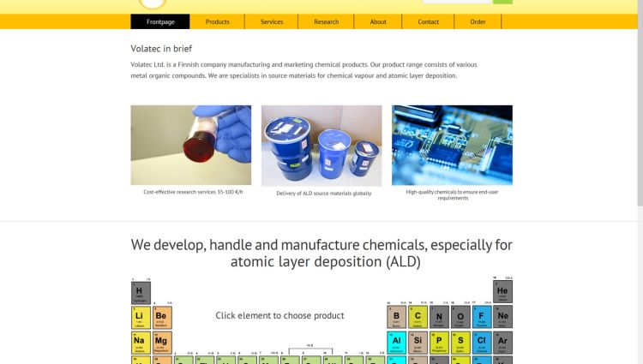The height and width of the screenshot is (364, 643).
Task: Click the Chlorine (Cl) element tile
Action: point(482,343)
